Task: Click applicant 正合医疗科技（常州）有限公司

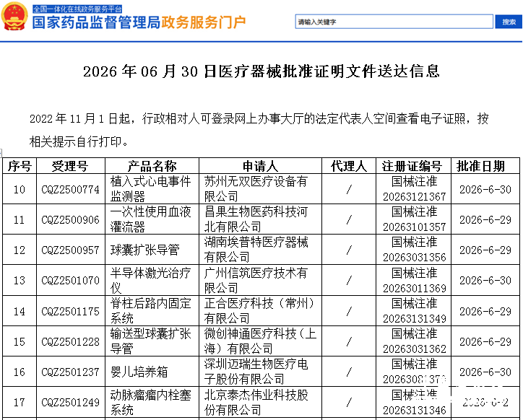Action: click(259, 310)
